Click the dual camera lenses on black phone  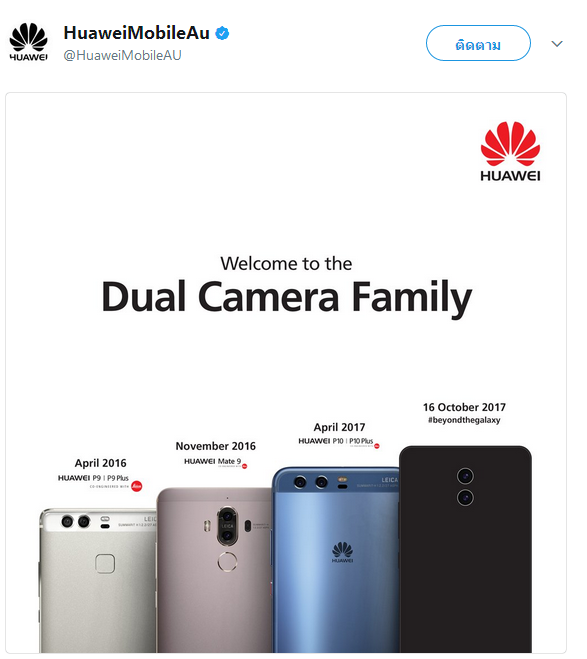tap(465, 487)
